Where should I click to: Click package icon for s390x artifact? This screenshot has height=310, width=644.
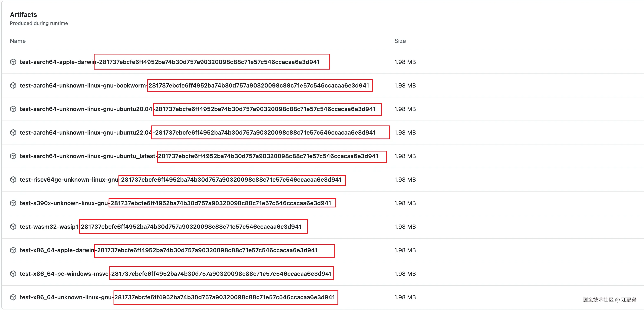tap(13, 203)
